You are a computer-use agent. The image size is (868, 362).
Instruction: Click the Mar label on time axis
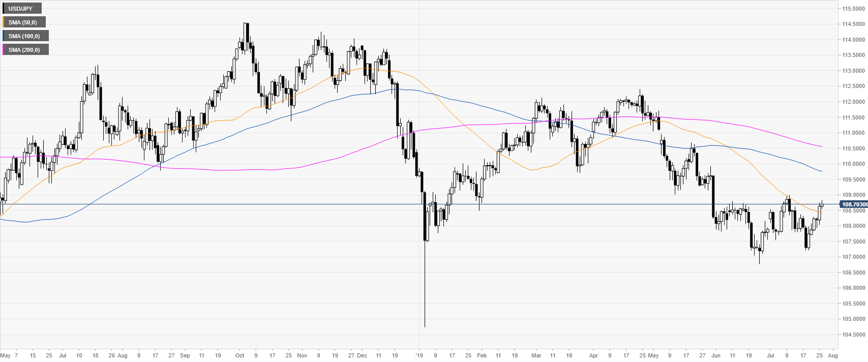coord(536,355)
